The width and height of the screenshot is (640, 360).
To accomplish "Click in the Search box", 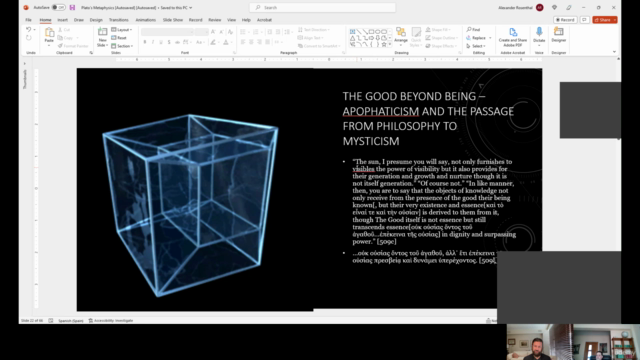I will point(322,7).
